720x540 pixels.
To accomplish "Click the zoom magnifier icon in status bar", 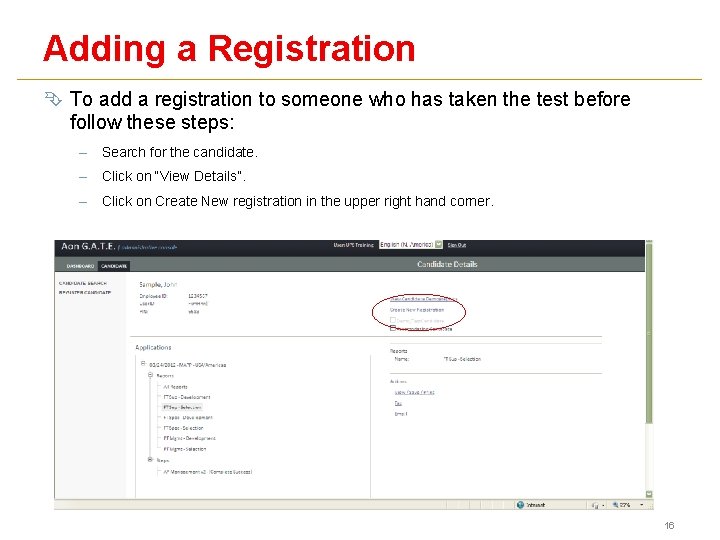I will (615, 505).
